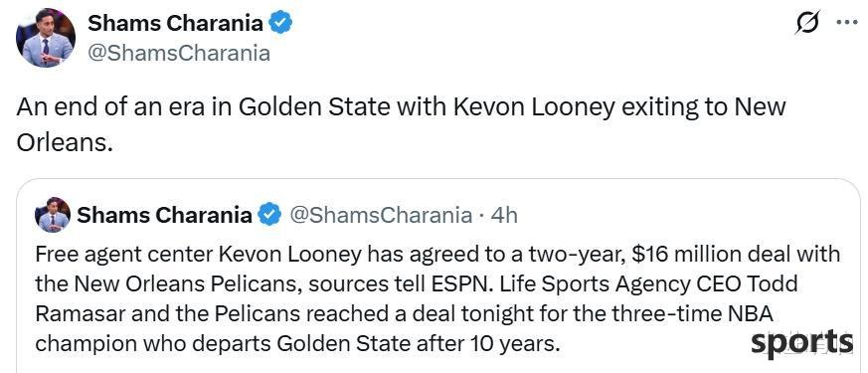868x373 pixels.
Task: Visit the @ShamsCharania handle under the top name
Action: 179,54
